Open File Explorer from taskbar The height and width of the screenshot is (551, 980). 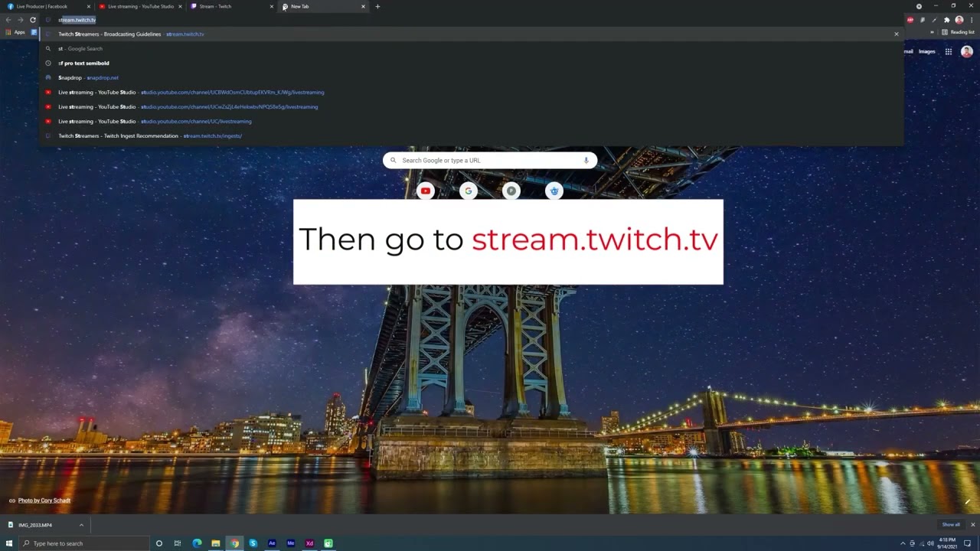tap(216, 543)
